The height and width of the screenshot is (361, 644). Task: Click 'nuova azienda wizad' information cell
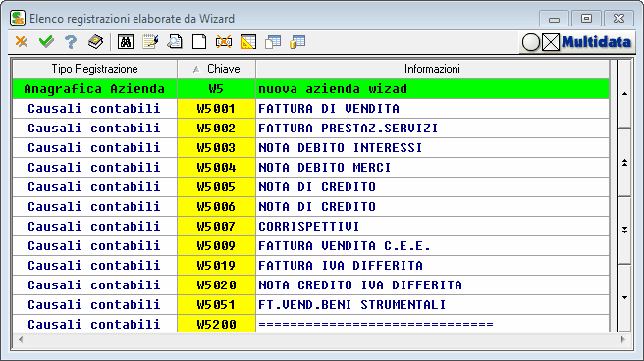pyautogui.click(x=432, y=89)
